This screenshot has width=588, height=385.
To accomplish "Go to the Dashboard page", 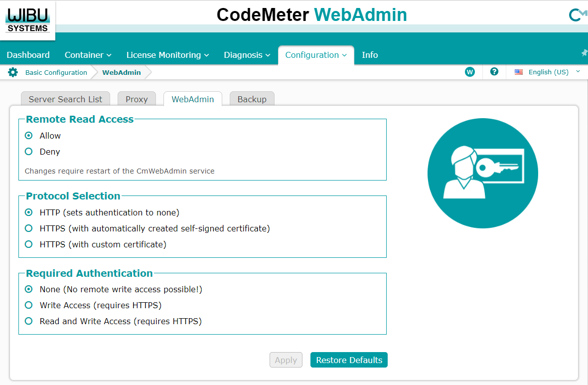I will pos(28,55).
